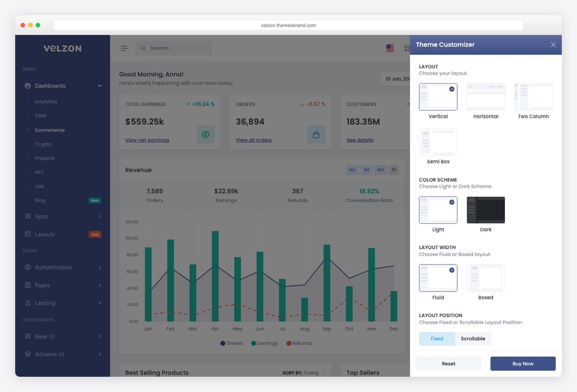Open Projects dashboard in sidebar

pyautogui.click(x=45, y=158)
